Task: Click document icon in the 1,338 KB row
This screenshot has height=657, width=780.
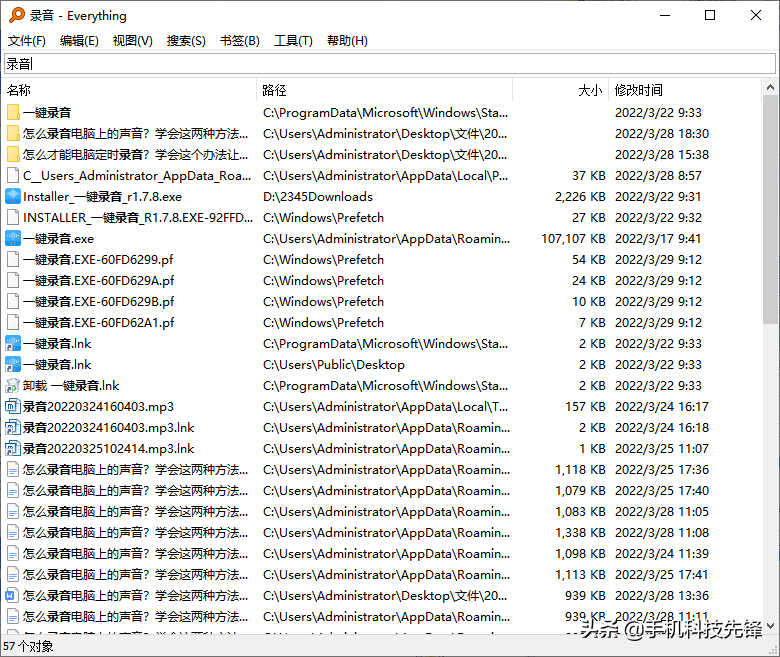Action: [x=13, y=533]
